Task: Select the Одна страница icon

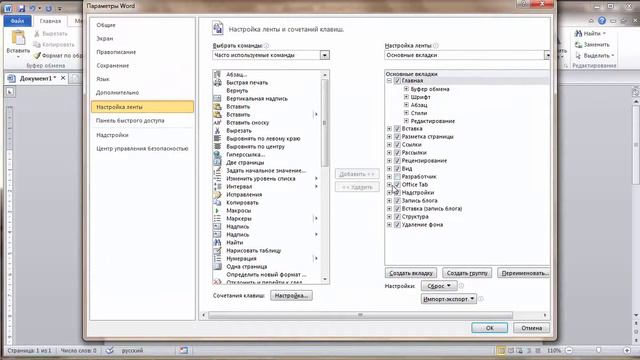Action: [x=217, y=267]
